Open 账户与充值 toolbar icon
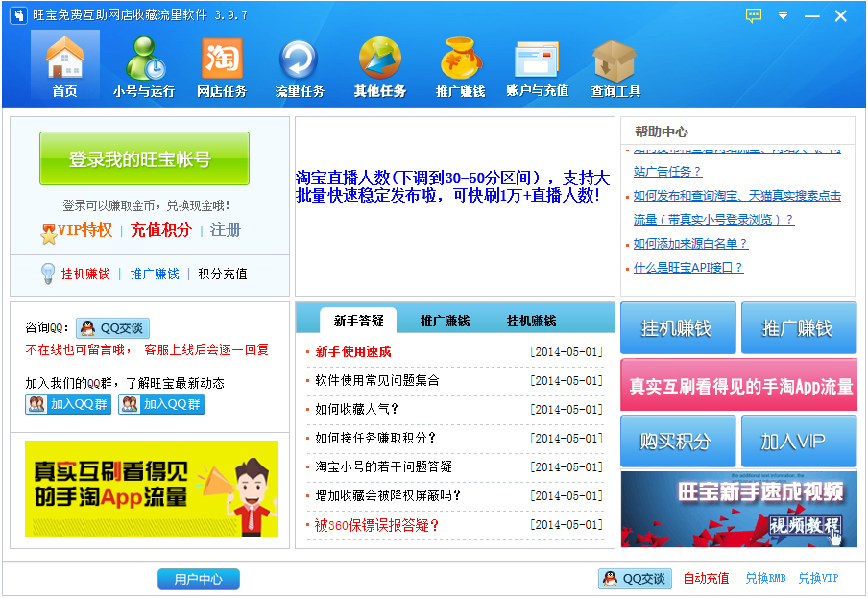 [537, 60]
